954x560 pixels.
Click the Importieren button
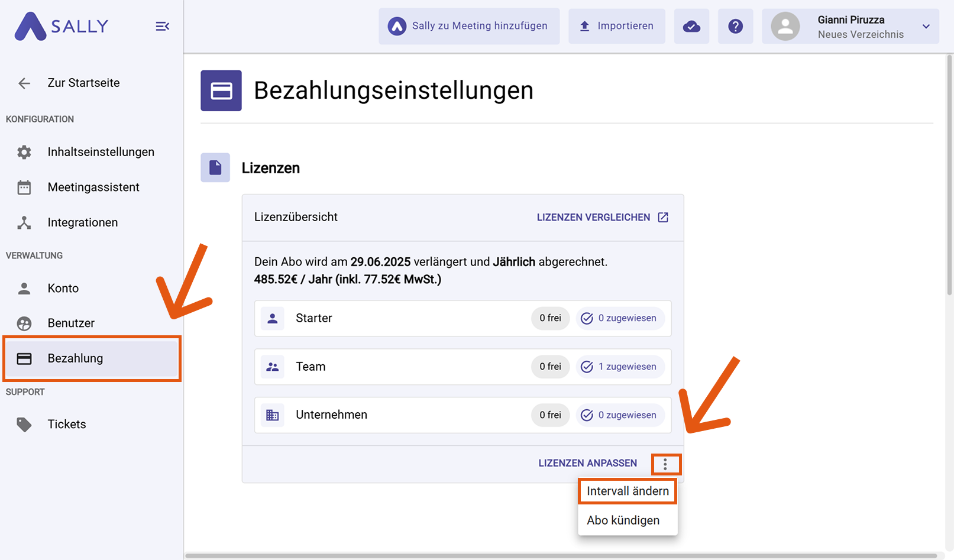coord(617,26)
